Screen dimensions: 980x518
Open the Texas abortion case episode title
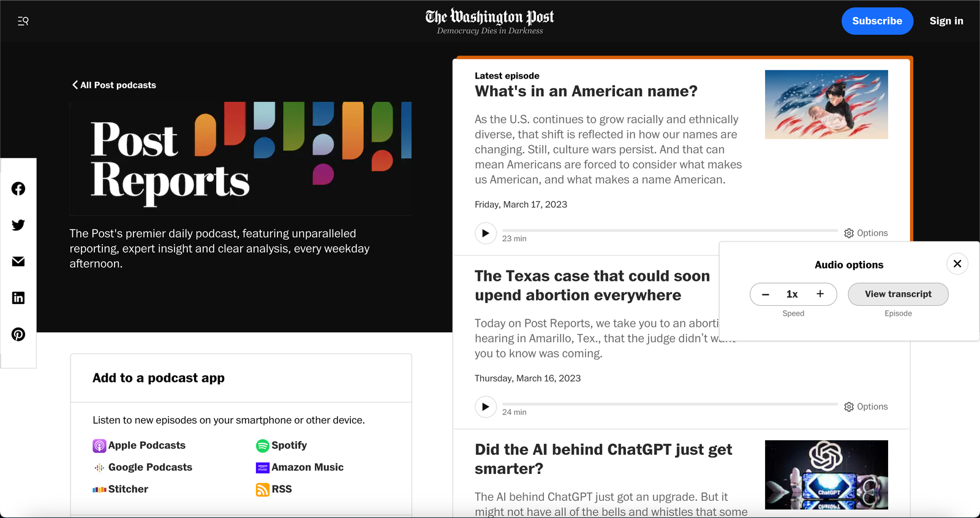pos(592,286)
